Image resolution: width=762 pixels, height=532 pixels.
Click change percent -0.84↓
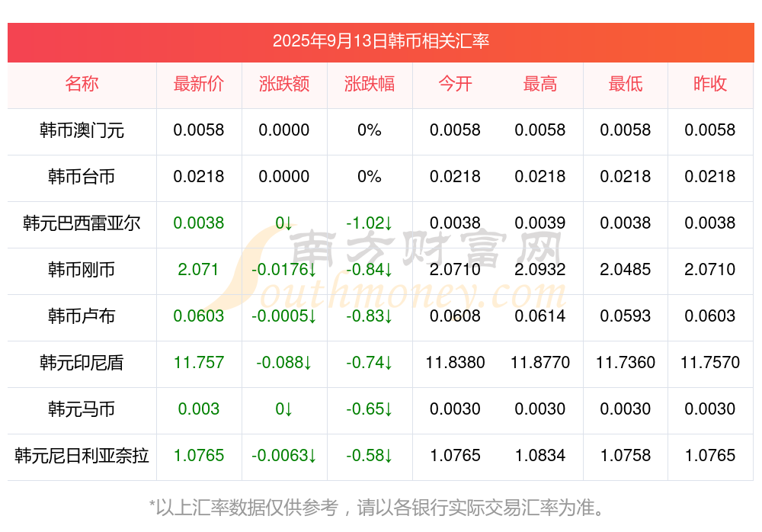coord(370,269)
